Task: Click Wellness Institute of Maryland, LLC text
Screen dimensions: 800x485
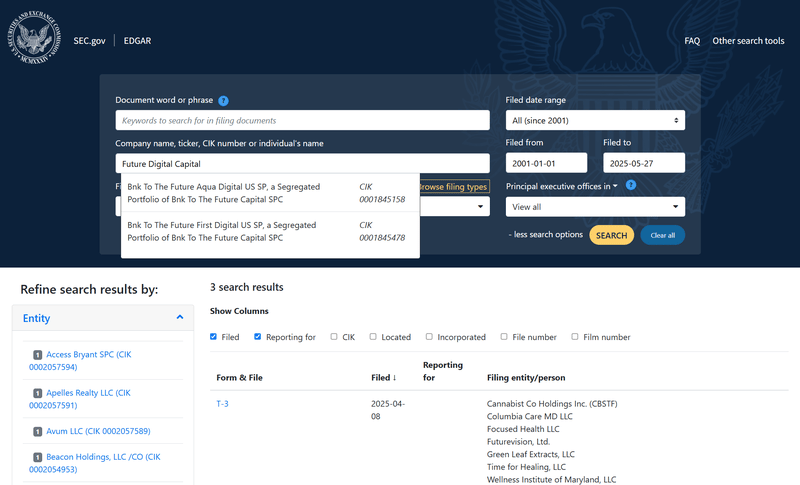Action: (551, 479)
